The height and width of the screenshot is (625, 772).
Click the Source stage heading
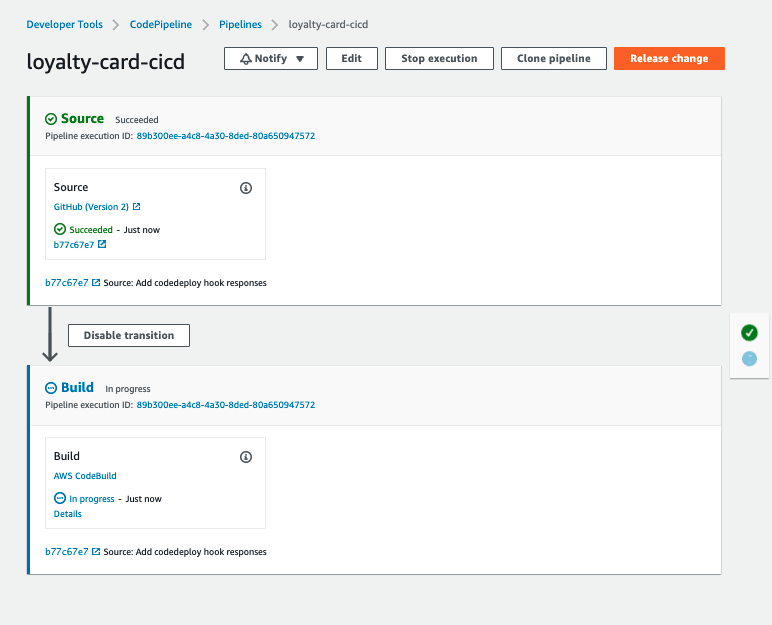(82, 119)
